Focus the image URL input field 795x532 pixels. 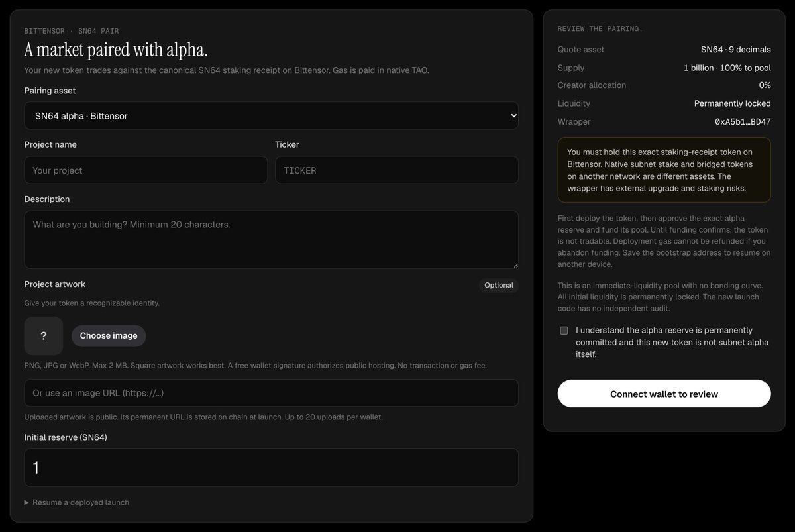272,393
